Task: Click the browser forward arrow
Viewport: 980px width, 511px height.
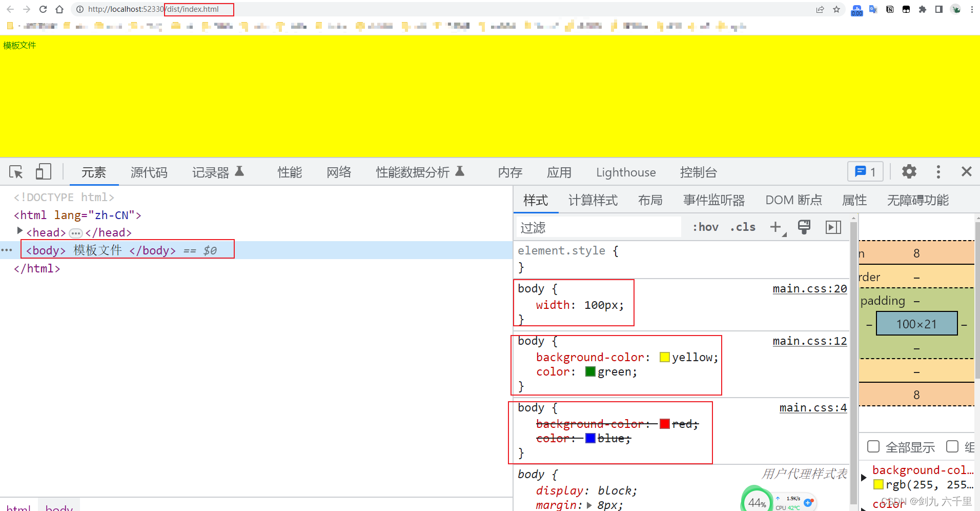Action: coord(27,9)
